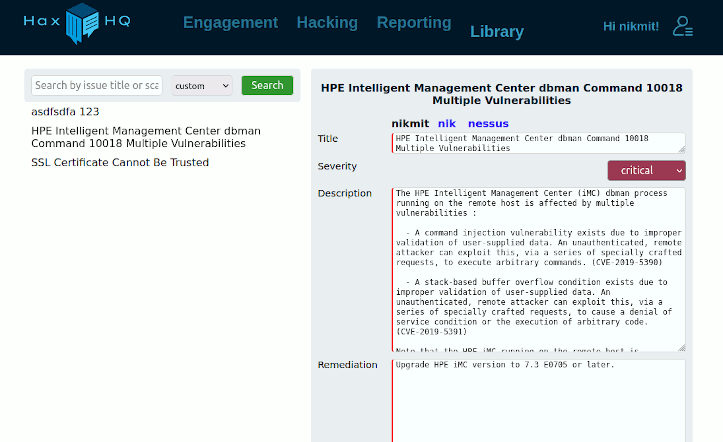The width and height of the screenshot is (723, 442).
Task: Switch to the nikmit library tab
Action: pos(410,124)
